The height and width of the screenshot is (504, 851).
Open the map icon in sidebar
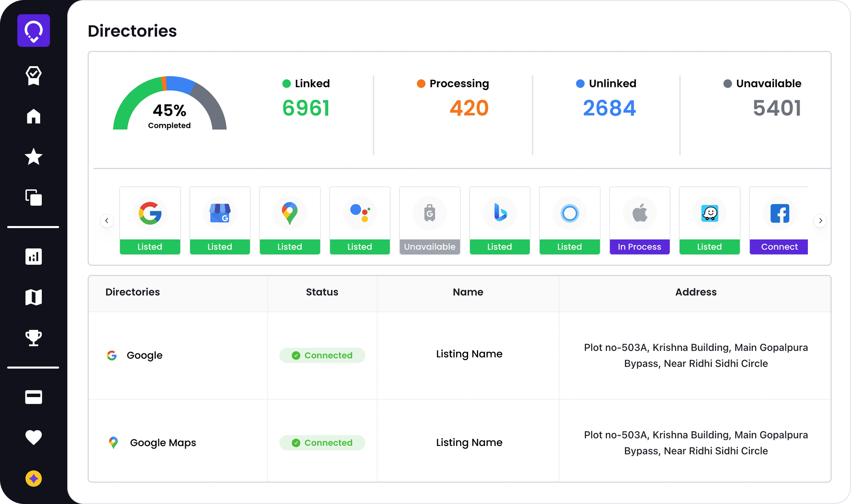33,297
